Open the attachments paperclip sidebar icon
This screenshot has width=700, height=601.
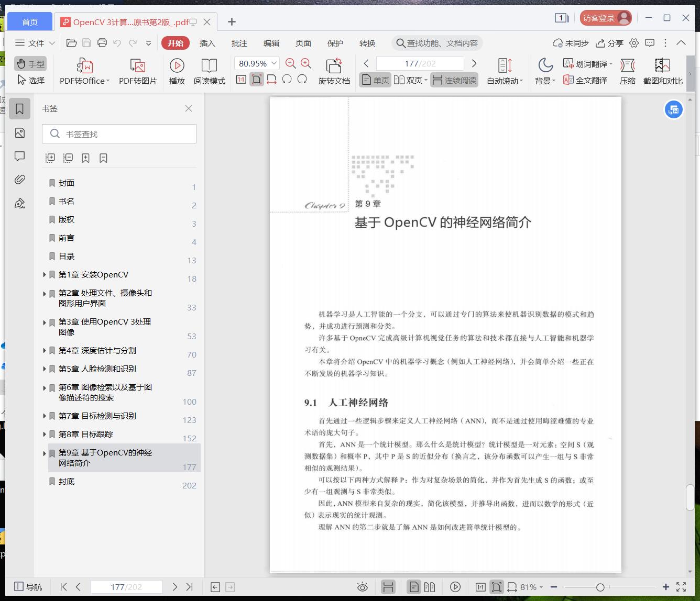click(20, 180)
